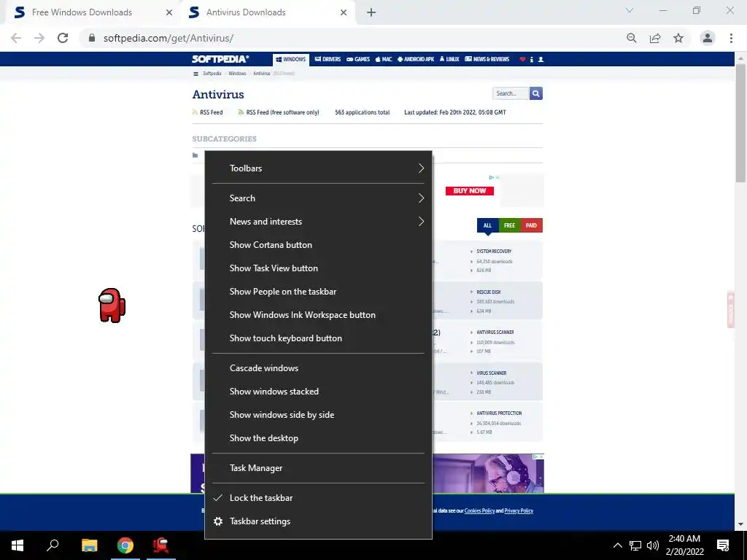Switch to the Free Windows Downloads tab

(93, 12)
